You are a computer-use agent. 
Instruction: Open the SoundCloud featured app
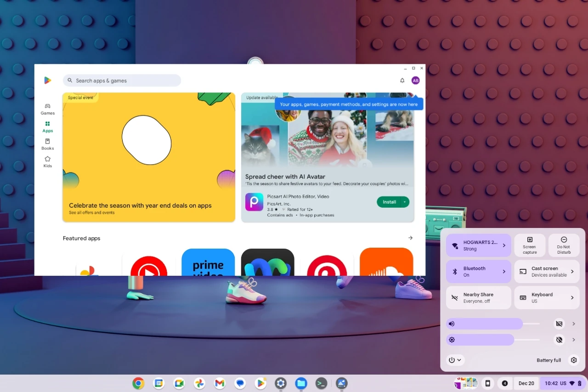[386, 261]
